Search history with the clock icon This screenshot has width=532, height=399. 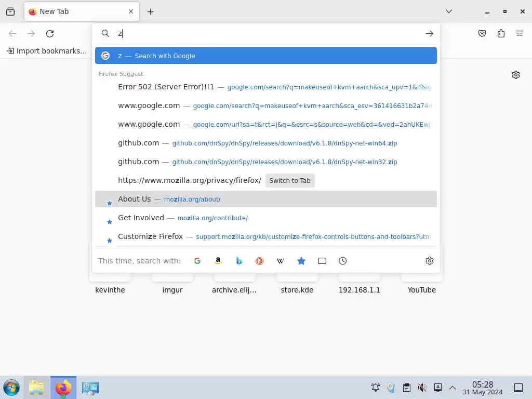(x=343, y=261)
